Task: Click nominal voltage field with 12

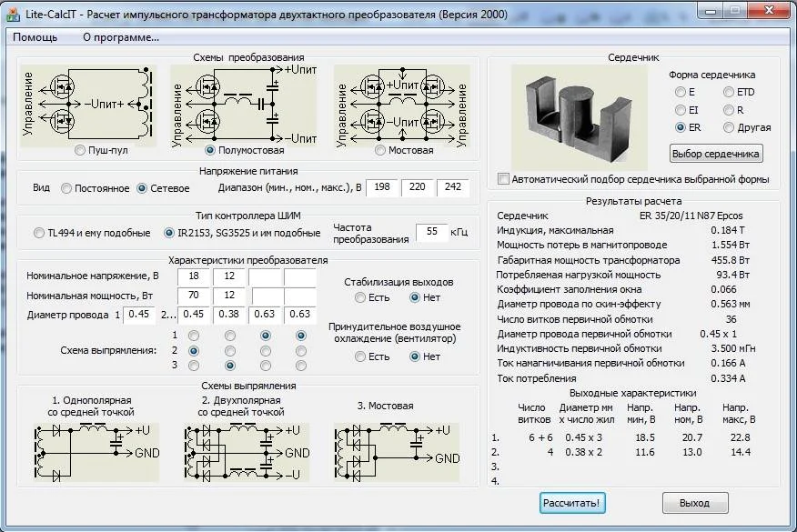Action: pos(228,276)
